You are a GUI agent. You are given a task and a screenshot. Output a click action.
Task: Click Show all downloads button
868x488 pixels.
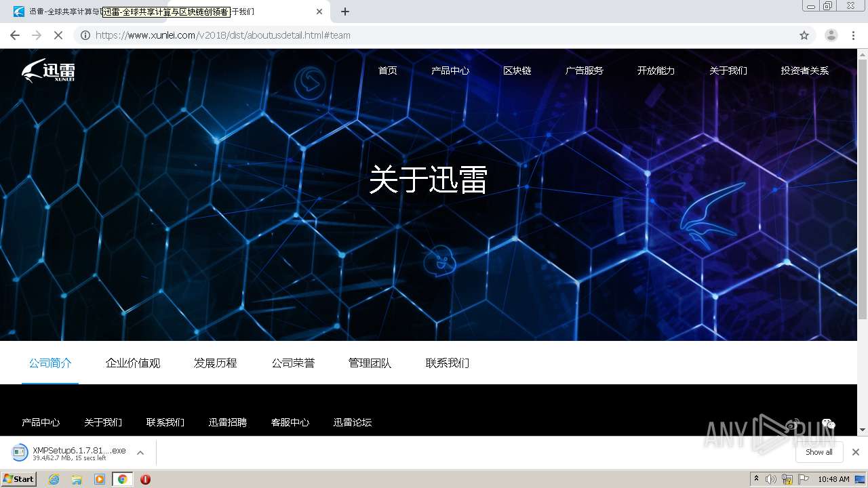(x=819, y=452)
